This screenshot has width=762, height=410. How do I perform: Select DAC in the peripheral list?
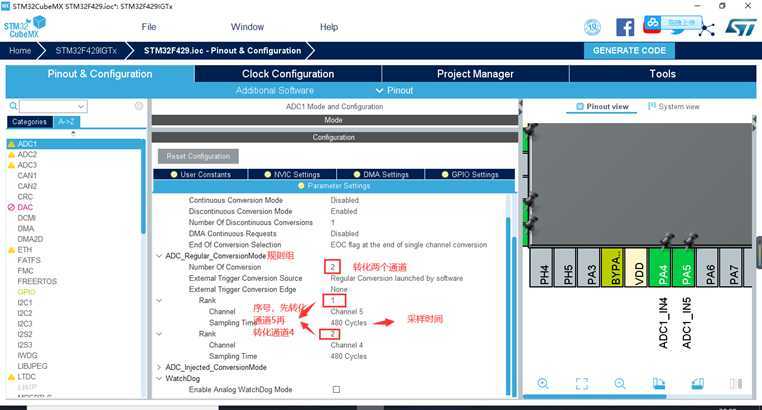25,207
